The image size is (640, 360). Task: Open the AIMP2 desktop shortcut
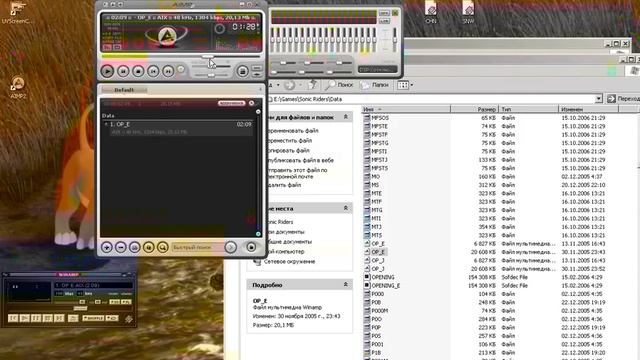tap(18, 87)
